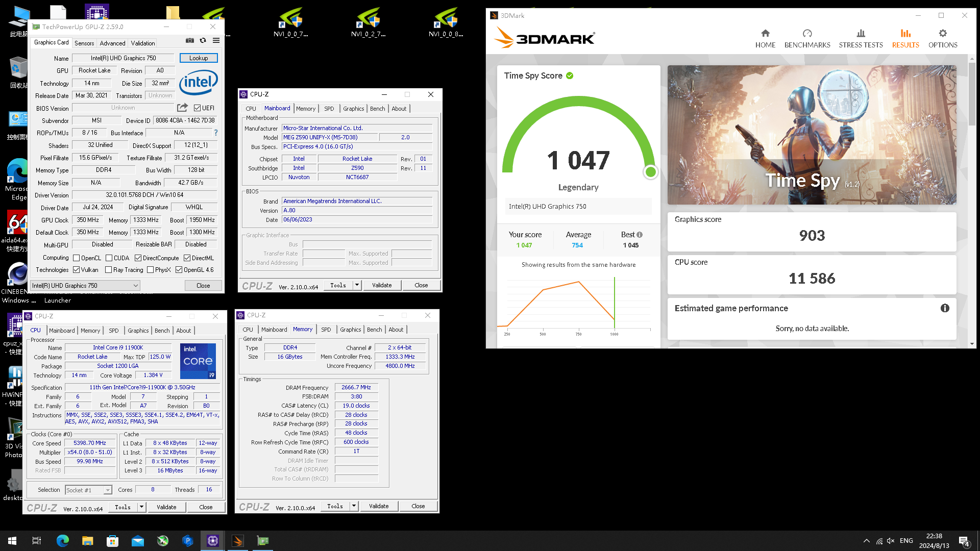This screenshot has height=551, width=980.
Task: Click GPU-Z refresh icon
Action: click(203, 40)
